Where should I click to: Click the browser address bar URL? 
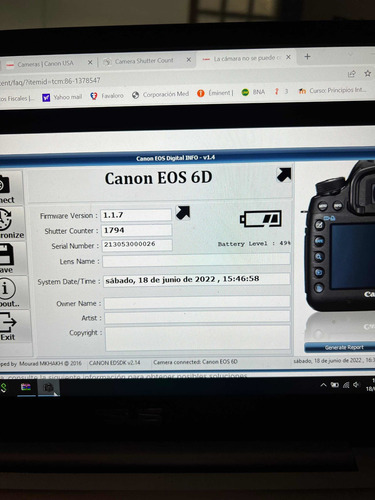pyautogui.click(x=50, y=81)
